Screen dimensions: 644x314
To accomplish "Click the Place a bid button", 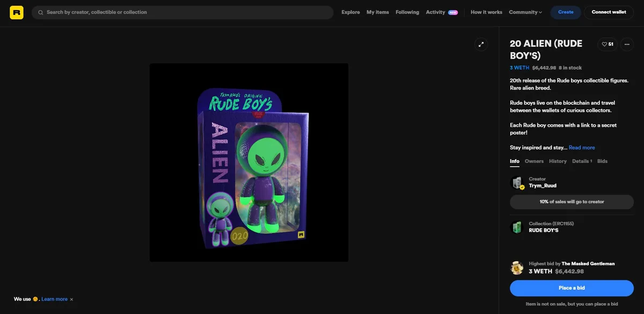I will 572,288.
